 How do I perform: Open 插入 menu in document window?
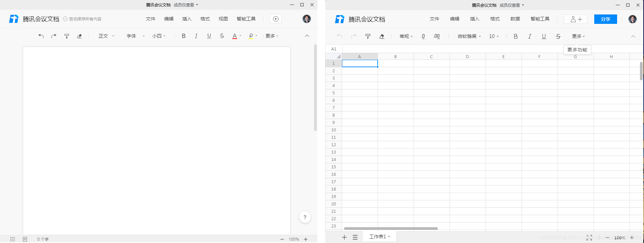[x=187, y=19]
